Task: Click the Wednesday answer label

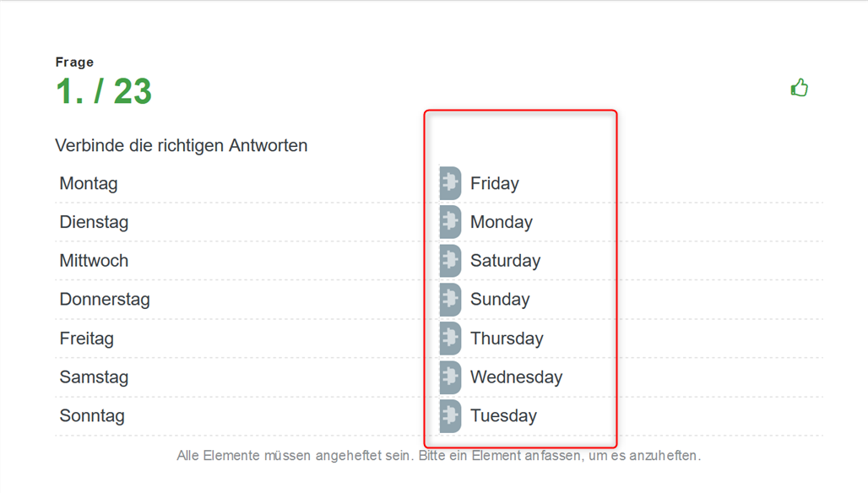Action: click(516, 377)
